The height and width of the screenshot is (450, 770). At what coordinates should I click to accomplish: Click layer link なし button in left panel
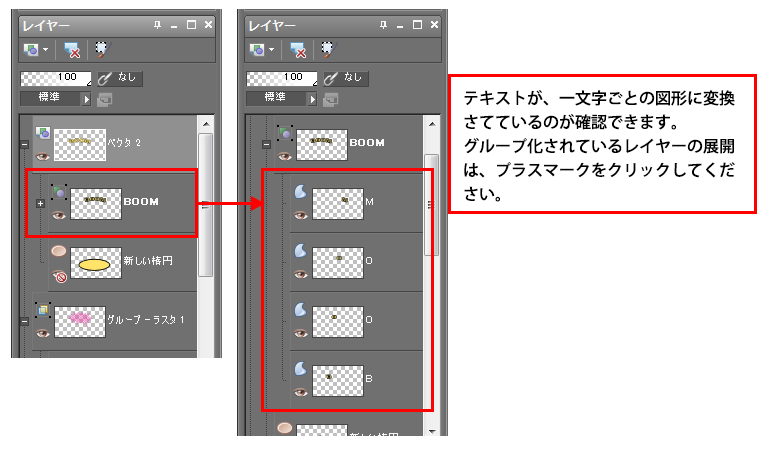tap(119, 78)
